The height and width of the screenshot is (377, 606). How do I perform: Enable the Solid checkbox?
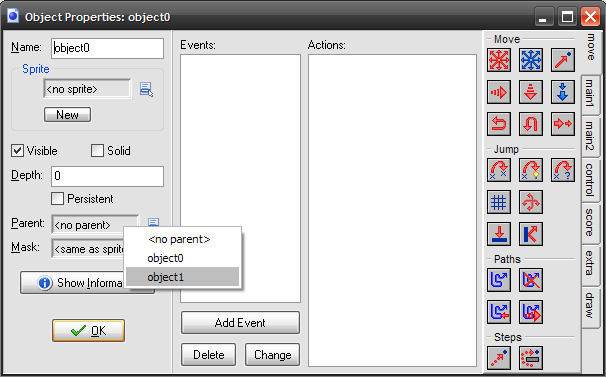point(97,150)
